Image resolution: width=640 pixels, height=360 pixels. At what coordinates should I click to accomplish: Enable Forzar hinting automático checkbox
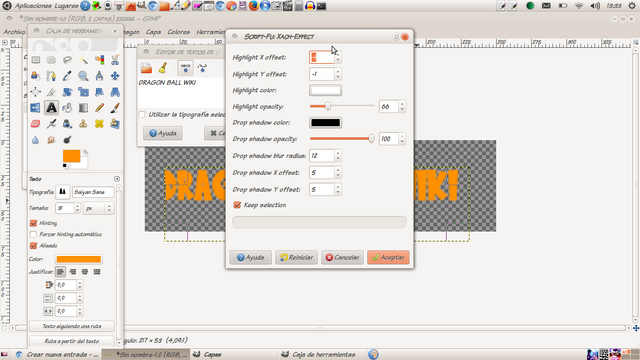[x=33, y=234]
